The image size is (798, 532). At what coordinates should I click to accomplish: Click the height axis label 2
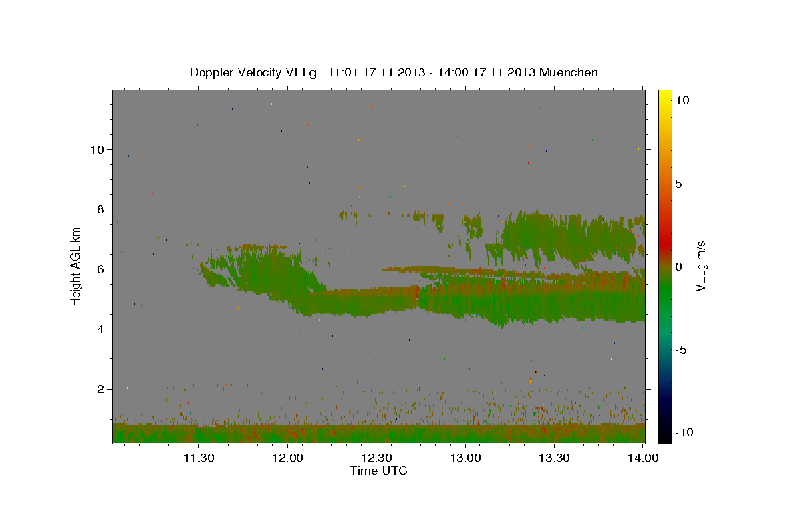(100, 389)
